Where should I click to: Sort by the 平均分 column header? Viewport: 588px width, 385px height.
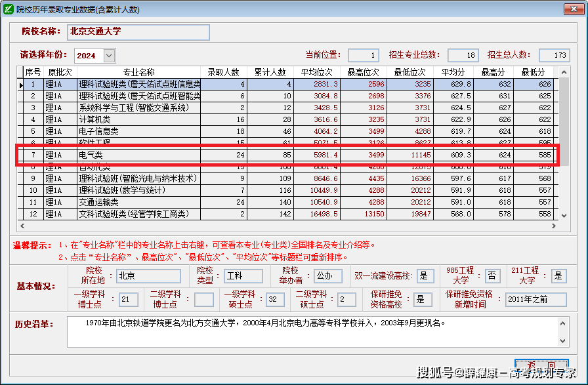453,72
